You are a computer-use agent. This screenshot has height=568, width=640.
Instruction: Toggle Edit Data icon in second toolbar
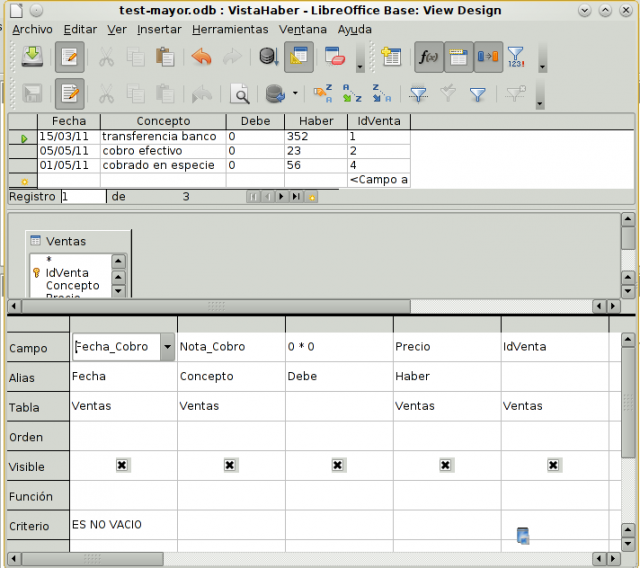[x=70, y=94]
